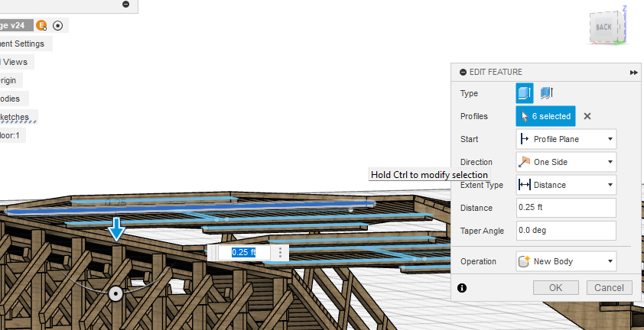644x330 pixels.
Task: Open the Operation 'New Body' dropdown
Action: click(566, 261)
